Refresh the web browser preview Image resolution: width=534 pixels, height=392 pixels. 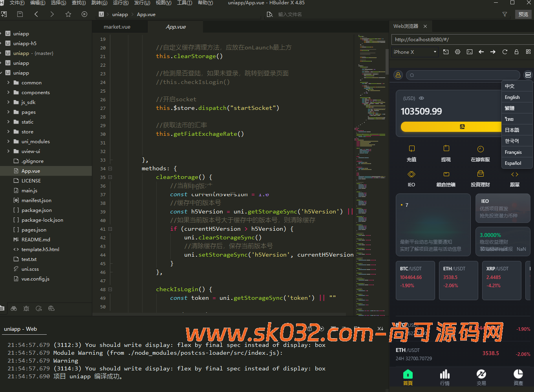505,52
